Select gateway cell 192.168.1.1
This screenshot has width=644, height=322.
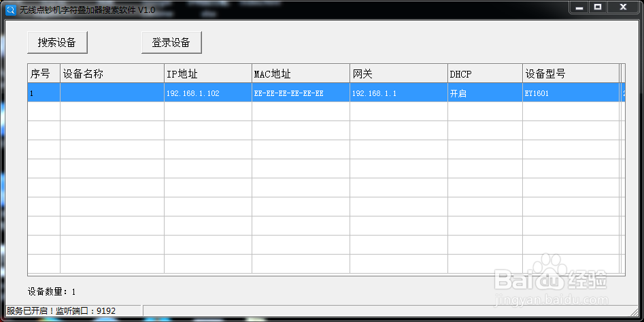click(x=399, y=93)
